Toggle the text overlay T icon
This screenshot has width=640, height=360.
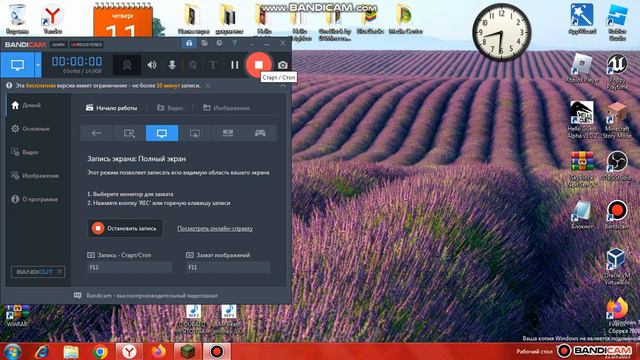pos(213,65)
